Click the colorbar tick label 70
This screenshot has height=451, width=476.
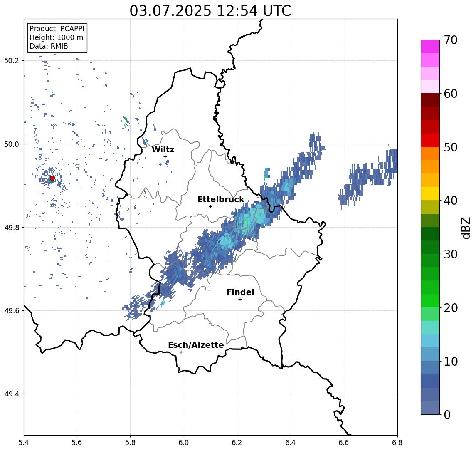[451, 40]
